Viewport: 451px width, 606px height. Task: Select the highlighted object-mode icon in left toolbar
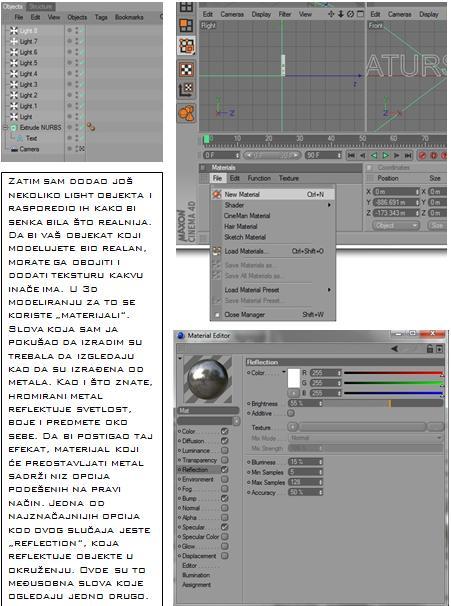click(x=186, y=46)
